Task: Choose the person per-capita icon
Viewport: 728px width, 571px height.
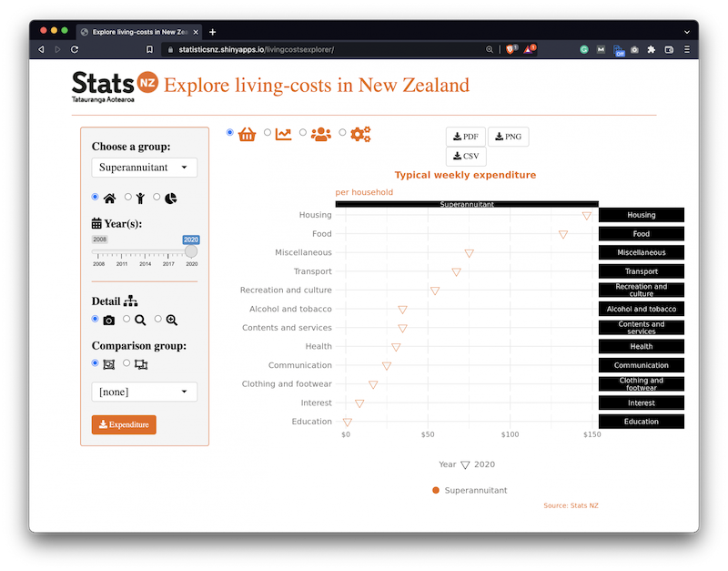Action: click(140, 199)
